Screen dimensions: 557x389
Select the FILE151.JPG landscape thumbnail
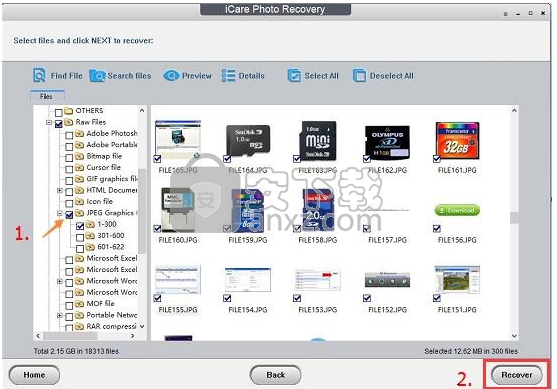457,280
